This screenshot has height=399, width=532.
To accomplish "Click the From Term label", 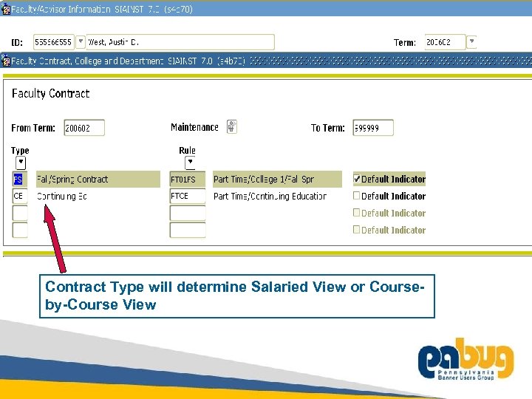I will (x=33, y=128).
